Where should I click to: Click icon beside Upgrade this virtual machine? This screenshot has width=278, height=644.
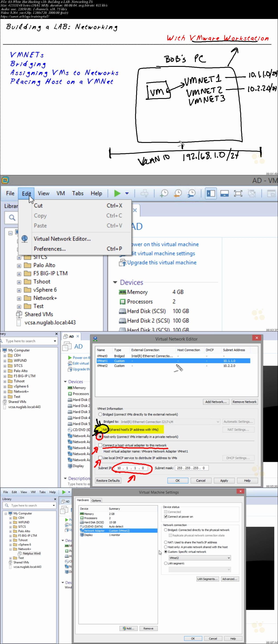coord(122,263)
